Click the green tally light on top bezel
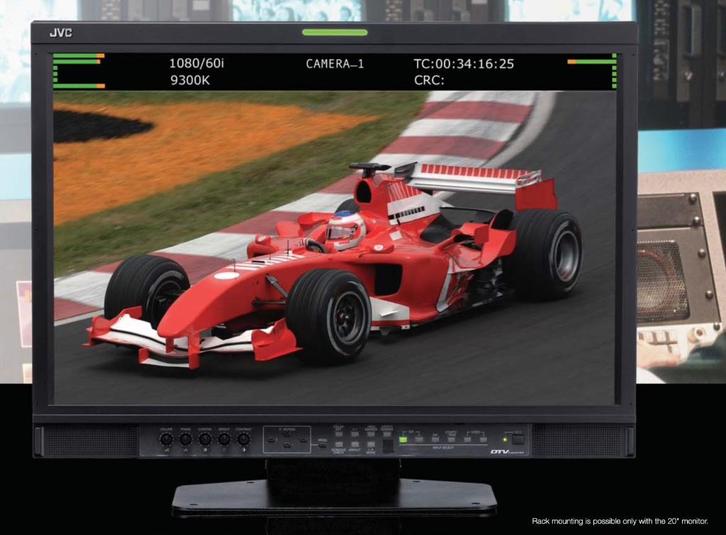Image resolution: width=726 pixels, height=535 pixels. coord(334,33)
